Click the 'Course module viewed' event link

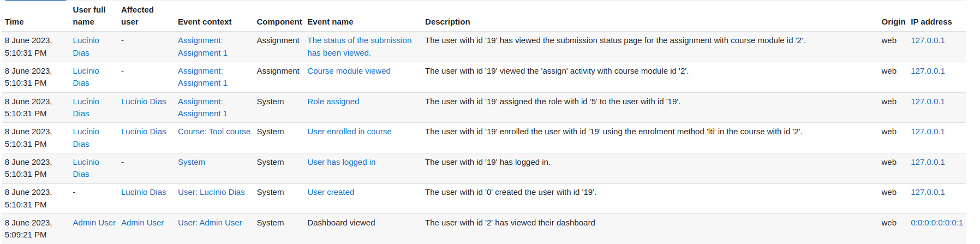pyautogui.click(x=349, y=71)
